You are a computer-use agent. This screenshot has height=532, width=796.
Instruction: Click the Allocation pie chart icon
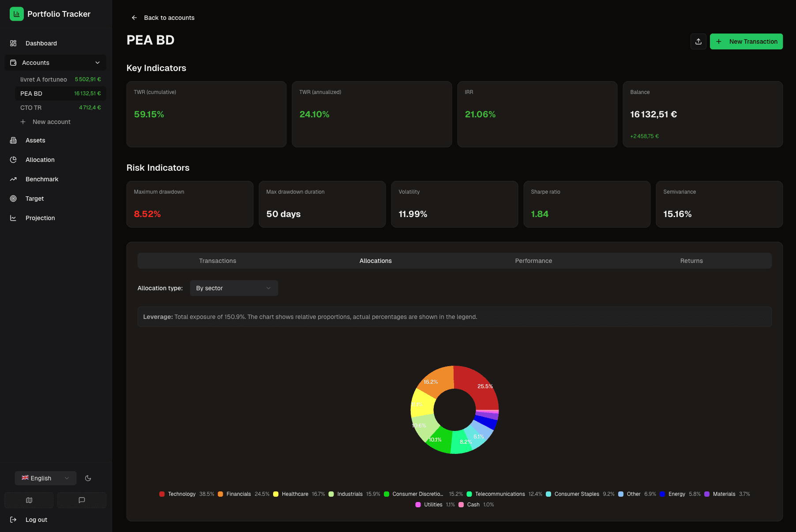coord(13,159)
